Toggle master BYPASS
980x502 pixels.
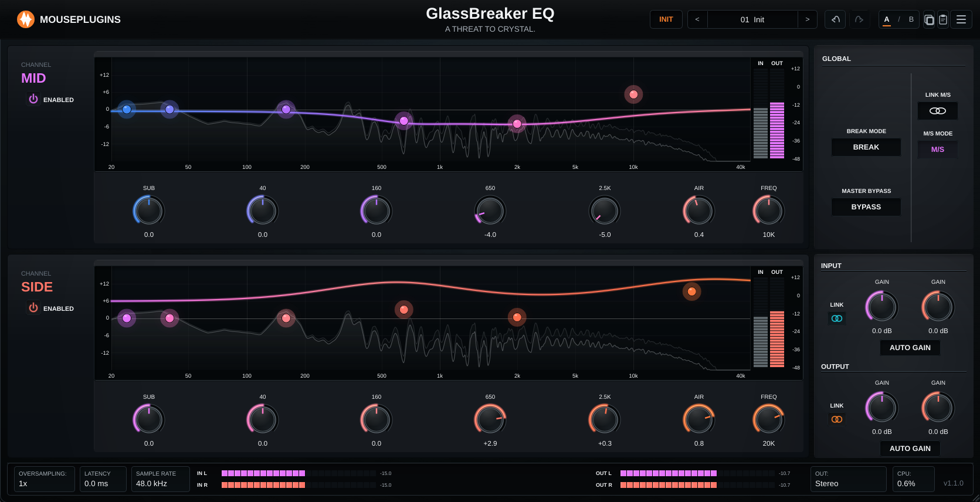(x=866, y=207)
